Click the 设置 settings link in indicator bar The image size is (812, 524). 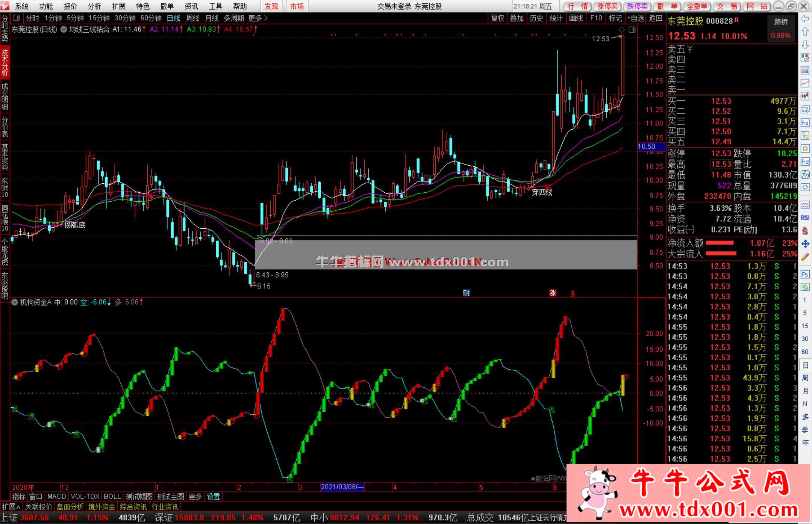pos(214,497)
